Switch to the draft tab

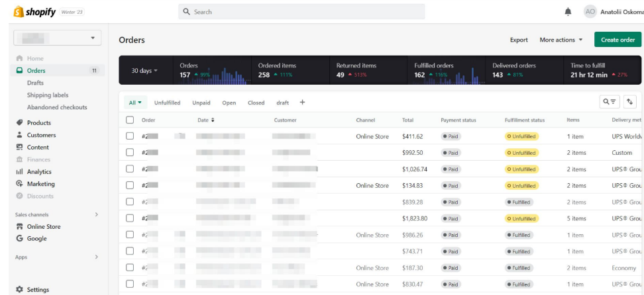[x=282, y=103]
